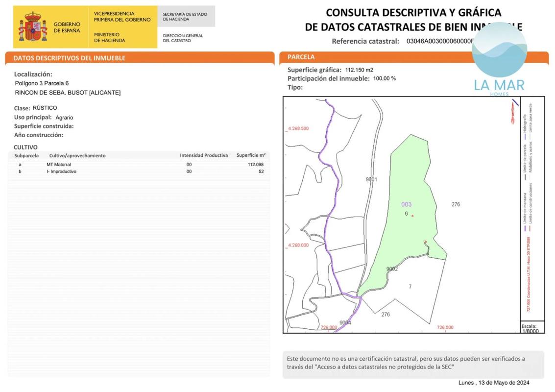
Task: Click the purple '003' polygon label on map
Action: [x=407, y=204]
